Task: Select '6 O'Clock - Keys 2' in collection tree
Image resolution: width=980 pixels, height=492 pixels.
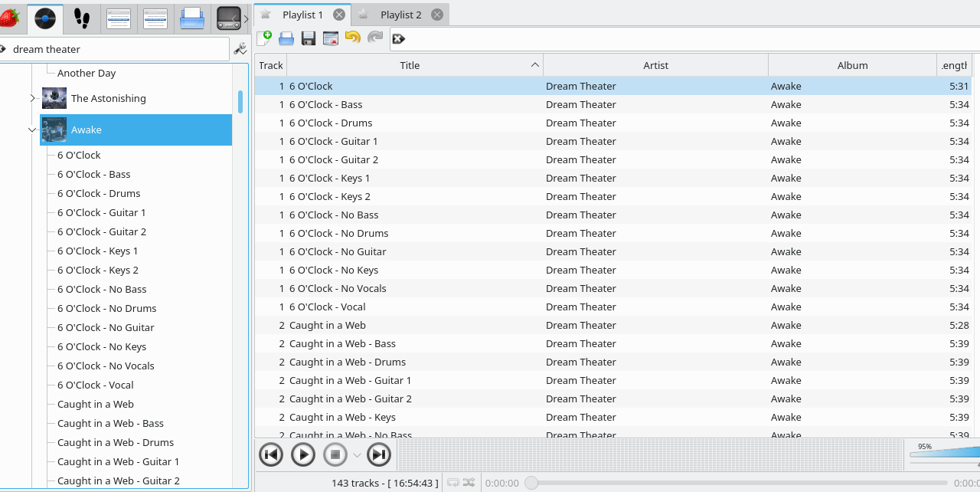Action: point(98,270)
